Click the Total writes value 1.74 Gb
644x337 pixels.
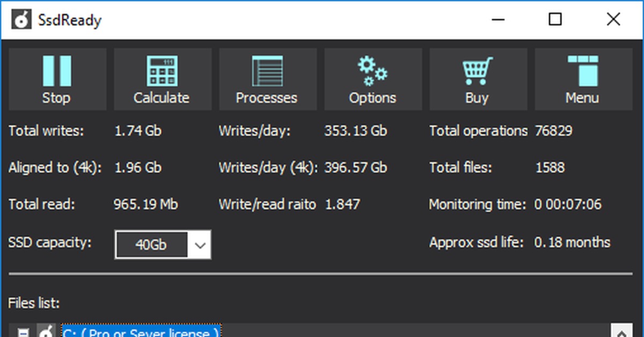pyautogui.click(x=138, y=131)
